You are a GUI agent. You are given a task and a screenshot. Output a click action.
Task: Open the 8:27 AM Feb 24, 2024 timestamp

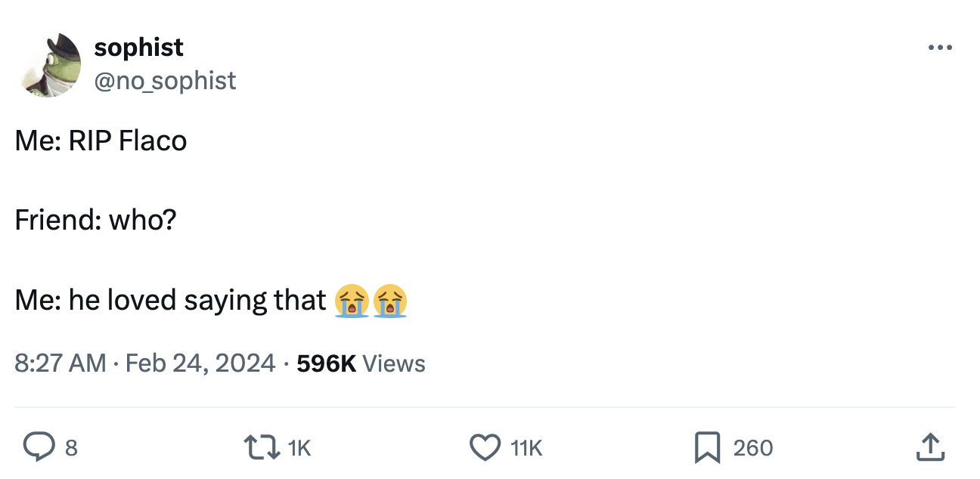(x=144, y=363)
